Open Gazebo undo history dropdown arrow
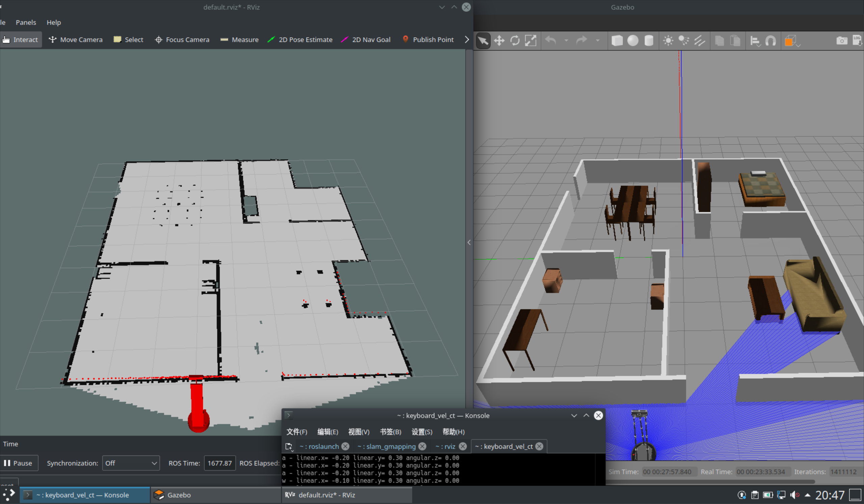864x504 pixels. (x=566, y=41)
